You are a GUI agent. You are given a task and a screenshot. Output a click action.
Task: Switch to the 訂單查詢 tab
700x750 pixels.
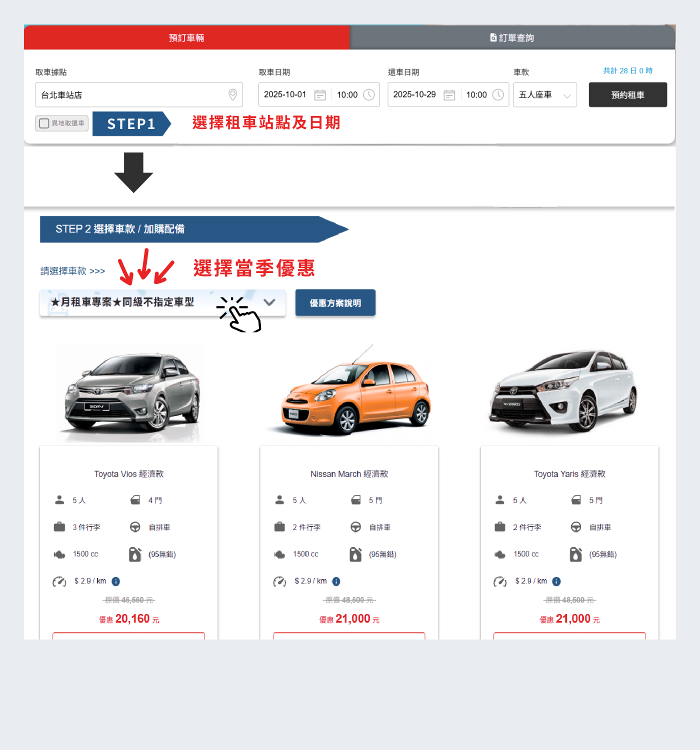pyautogui.click(x=512, y=37)
